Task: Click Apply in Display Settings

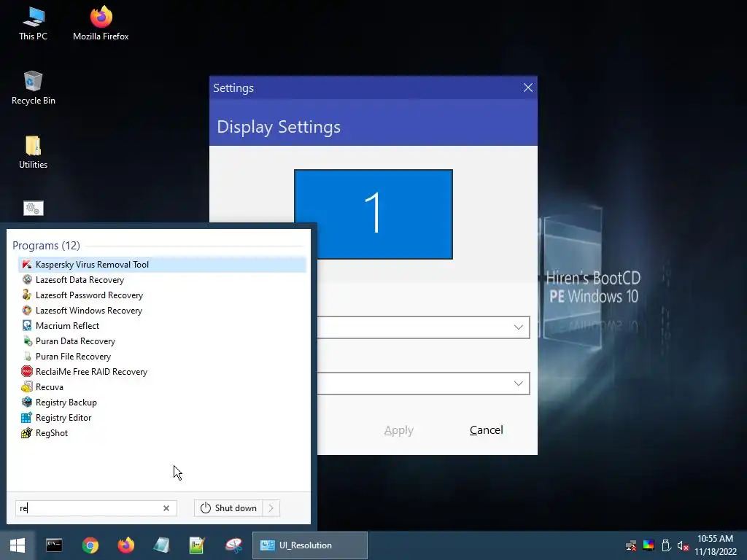Action: click(399, 430)
